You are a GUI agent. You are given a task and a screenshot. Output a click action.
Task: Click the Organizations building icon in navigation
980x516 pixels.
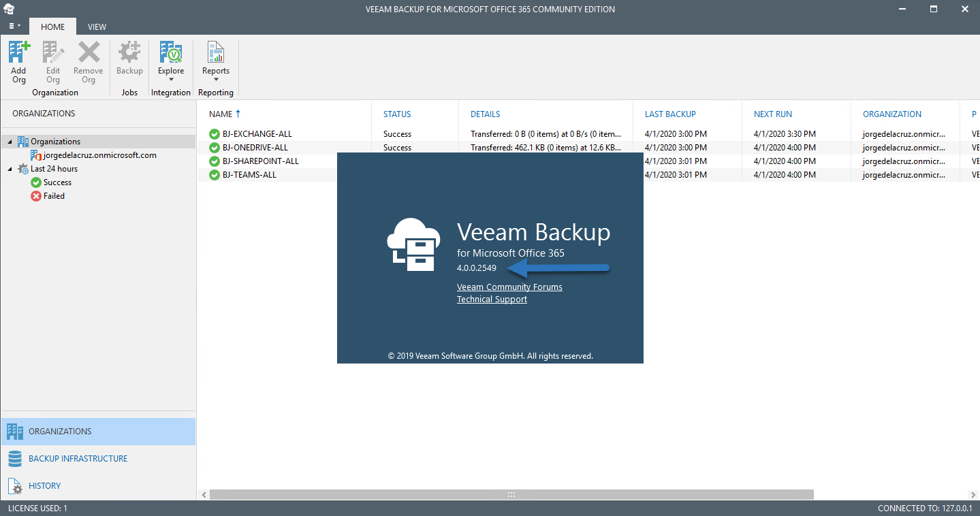click(x=15, y=432)
